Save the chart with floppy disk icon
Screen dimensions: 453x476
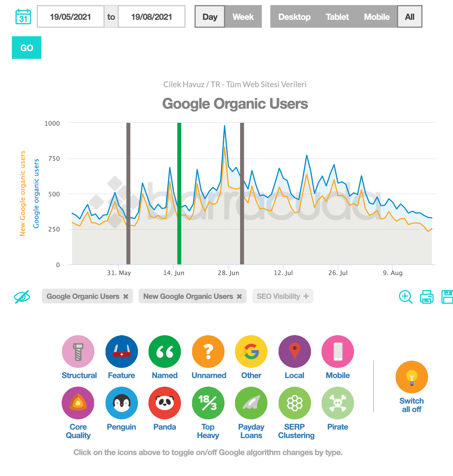[x=447, y=297]
